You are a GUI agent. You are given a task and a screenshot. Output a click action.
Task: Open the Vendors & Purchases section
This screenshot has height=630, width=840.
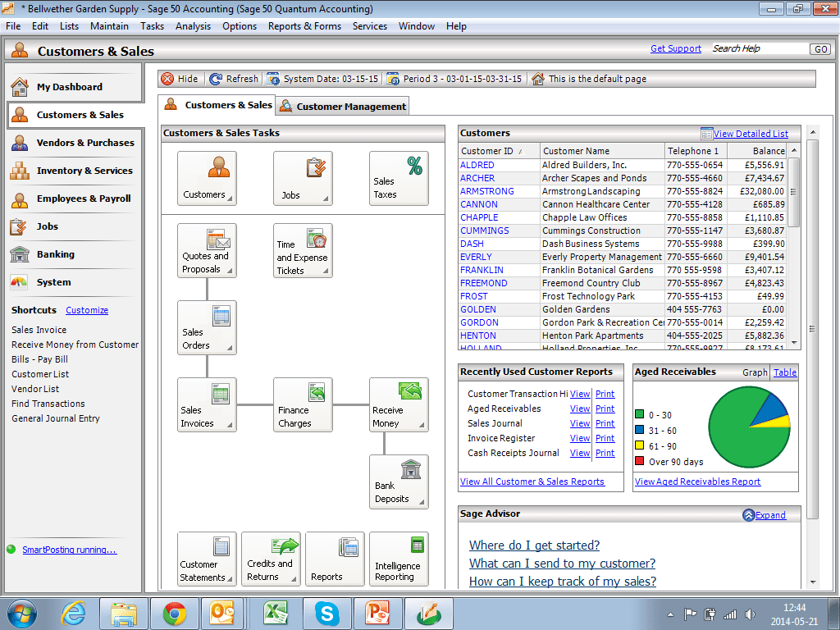coord(74,143)
